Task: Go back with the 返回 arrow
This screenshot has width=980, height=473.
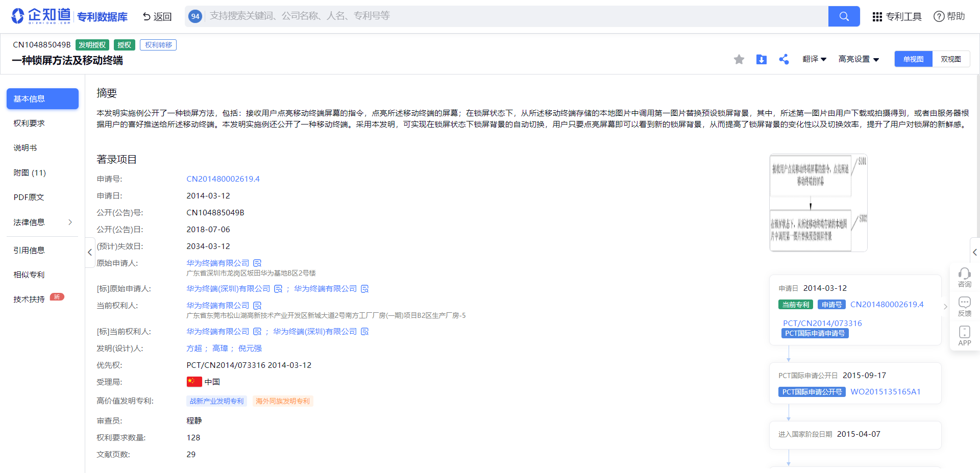Action: coord(157,17)
